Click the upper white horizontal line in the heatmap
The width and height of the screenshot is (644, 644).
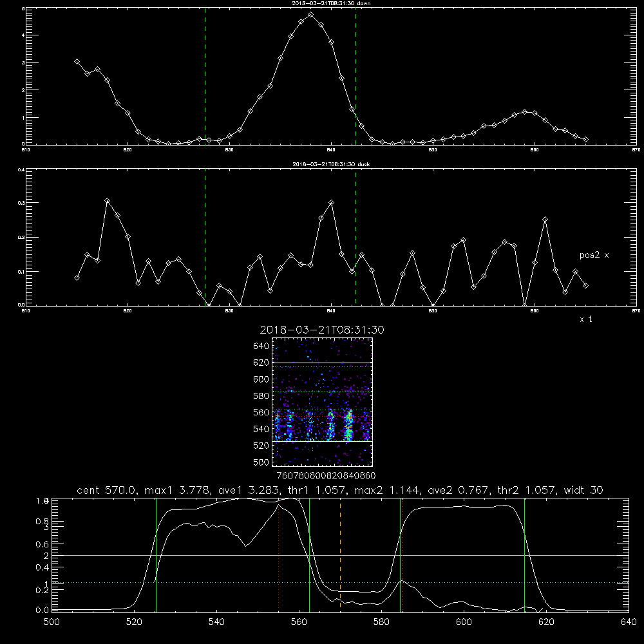[322, 363]
